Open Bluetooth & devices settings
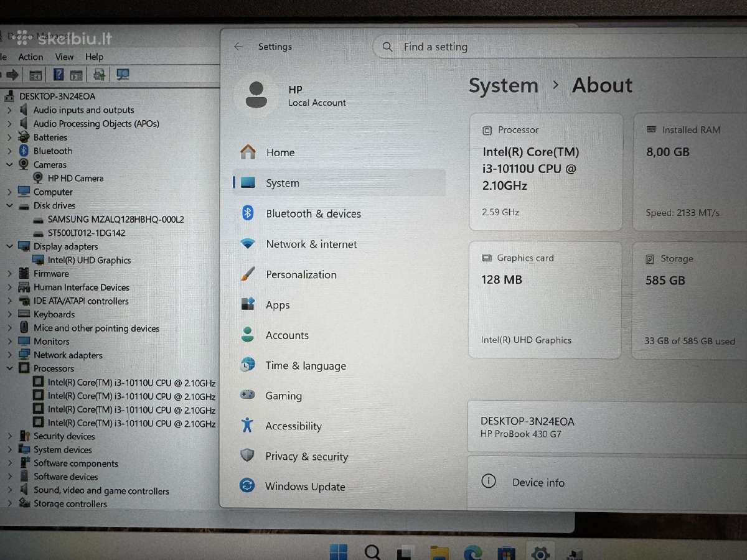747x560 pixels. click(339, 213)
